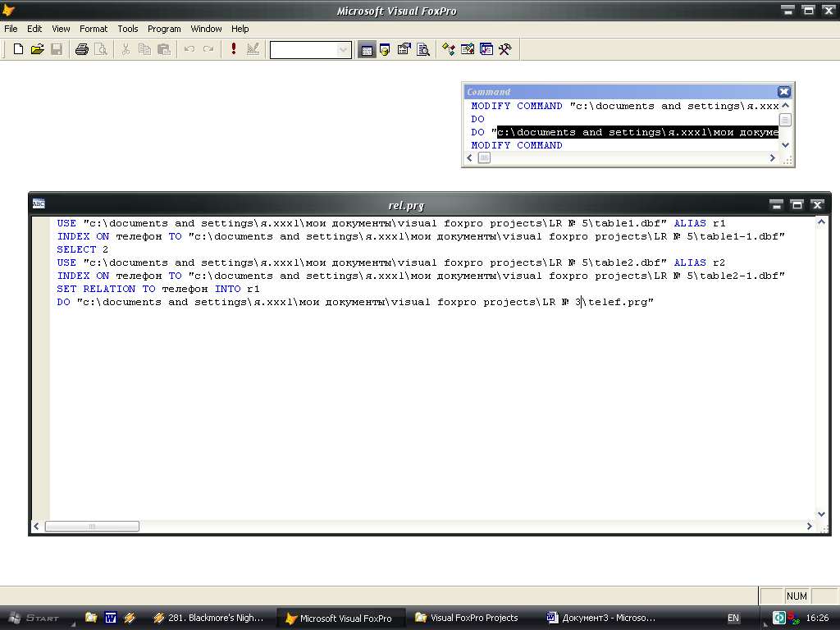
Task: Click the rel.prg window ABC icon
Action: pyautogui.click(x=39, y=203)
